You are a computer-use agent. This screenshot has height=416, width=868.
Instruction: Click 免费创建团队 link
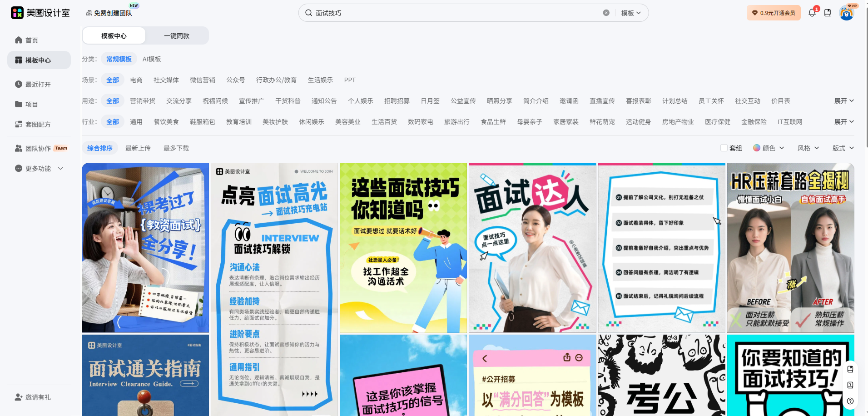(x=109, y=13)
